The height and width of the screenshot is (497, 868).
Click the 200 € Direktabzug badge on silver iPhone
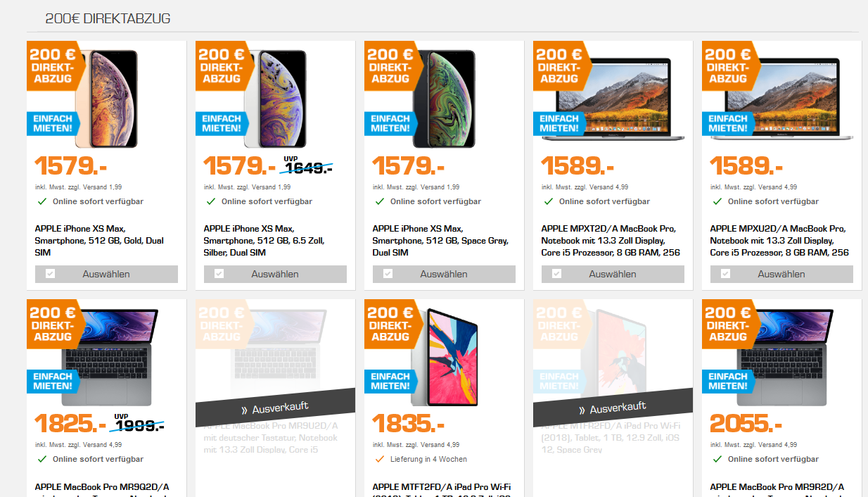click(224, 65)
